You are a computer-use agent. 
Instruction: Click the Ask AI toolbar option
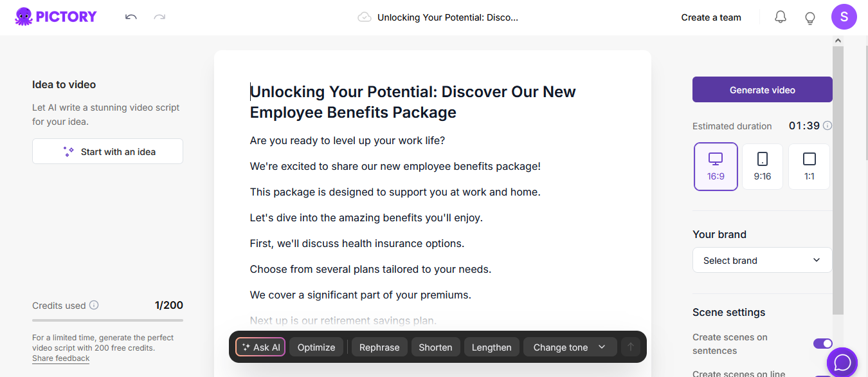260,347
